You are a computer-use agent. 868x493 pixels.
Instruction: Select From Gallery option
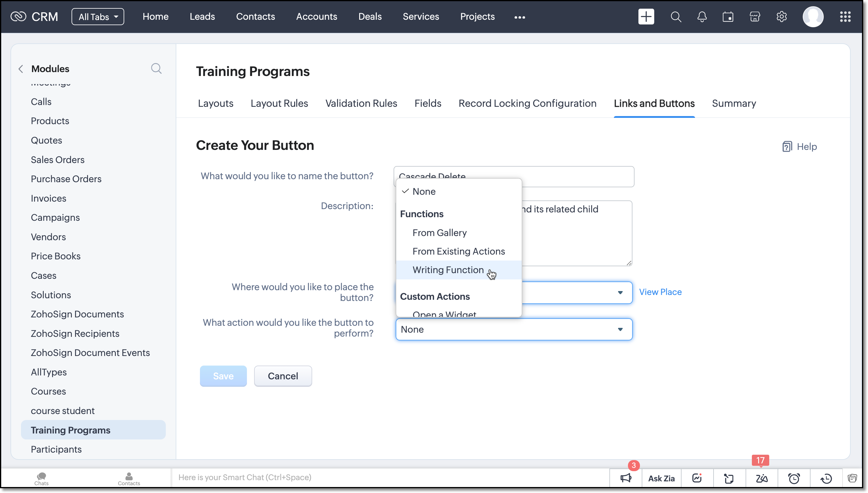tap(439, 233)
